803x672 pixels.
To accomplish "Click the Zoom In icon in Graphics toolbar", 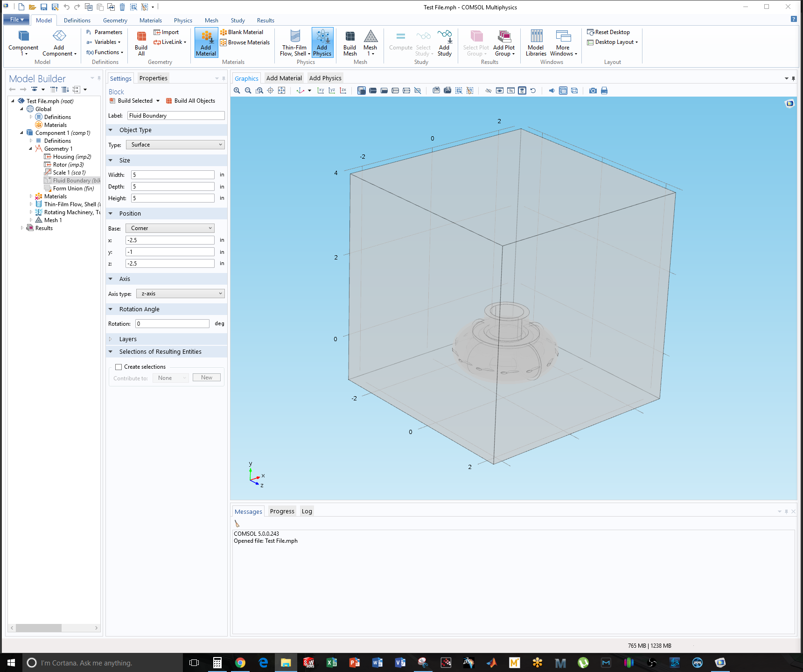I will [237, 91].
